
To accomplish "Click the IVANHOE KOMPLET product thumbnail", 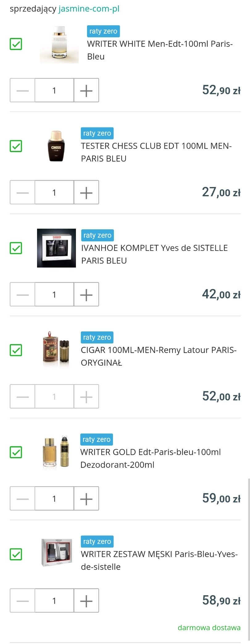I will tap(56, 248).
